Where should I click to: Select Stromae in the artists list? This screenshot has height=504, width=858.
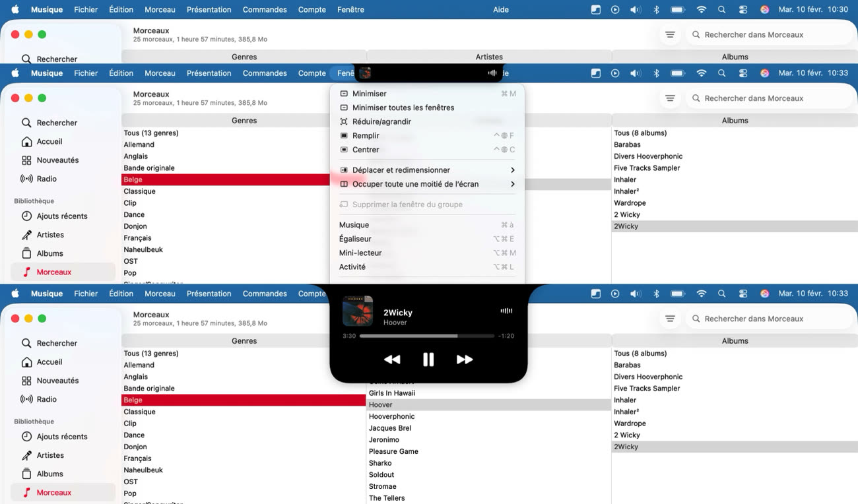[x=383, y=486]
